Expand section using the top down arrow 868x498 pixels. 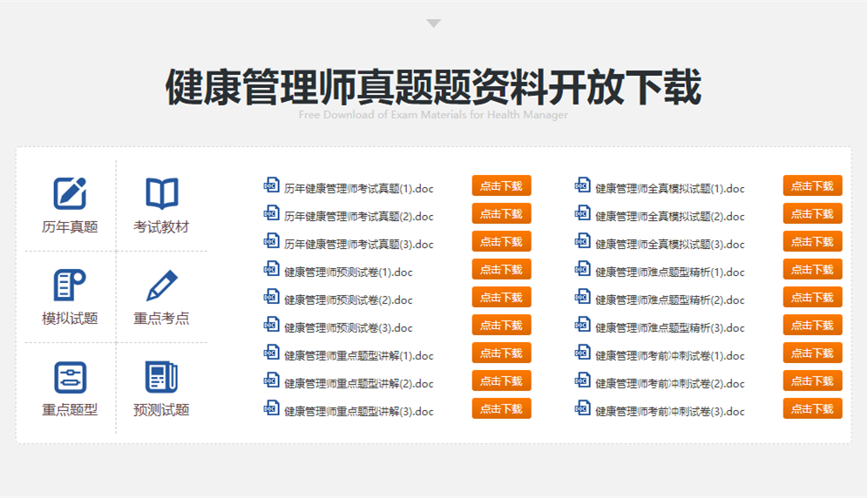pyautogui.click(x=433, y=24)
